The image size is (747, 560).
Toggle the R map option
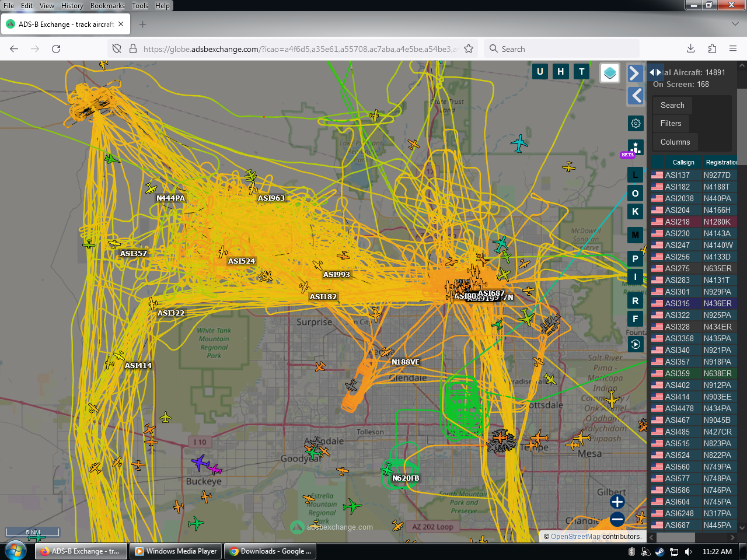636,301
